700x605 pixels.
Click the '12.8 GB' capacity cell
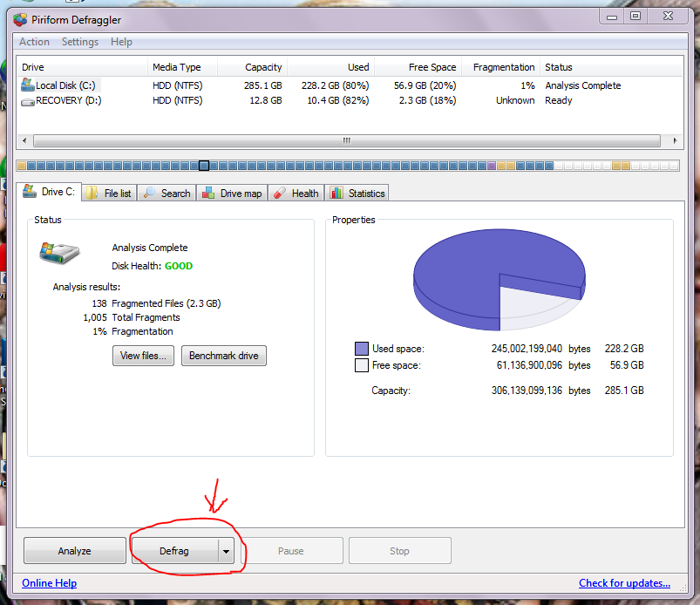tap(266, 101)
